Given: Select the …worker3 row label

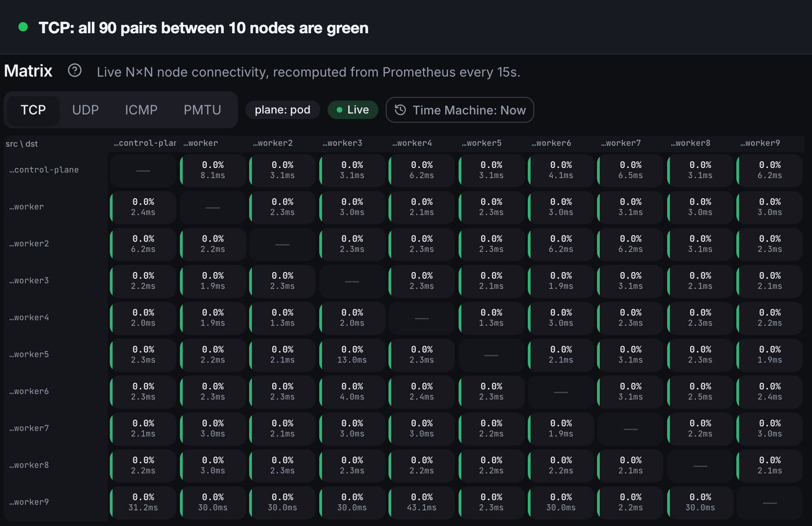Looking at the screenshot, I should (29, 281).
